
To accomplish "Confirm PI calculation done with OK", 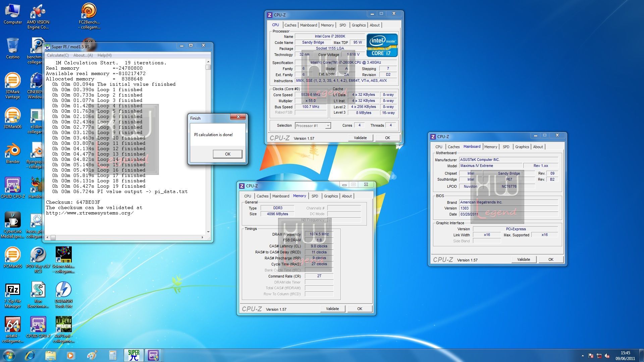I will 228,154.
